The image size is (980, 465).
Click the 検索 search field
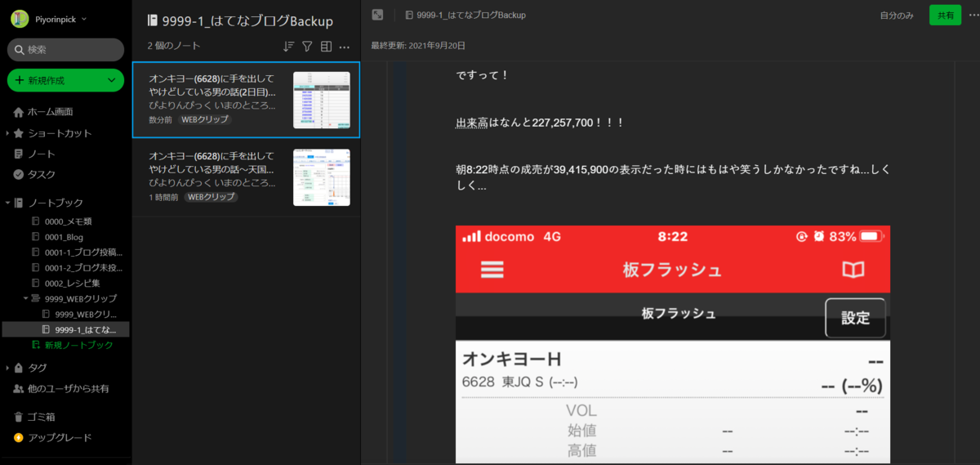tap(65, 50)
